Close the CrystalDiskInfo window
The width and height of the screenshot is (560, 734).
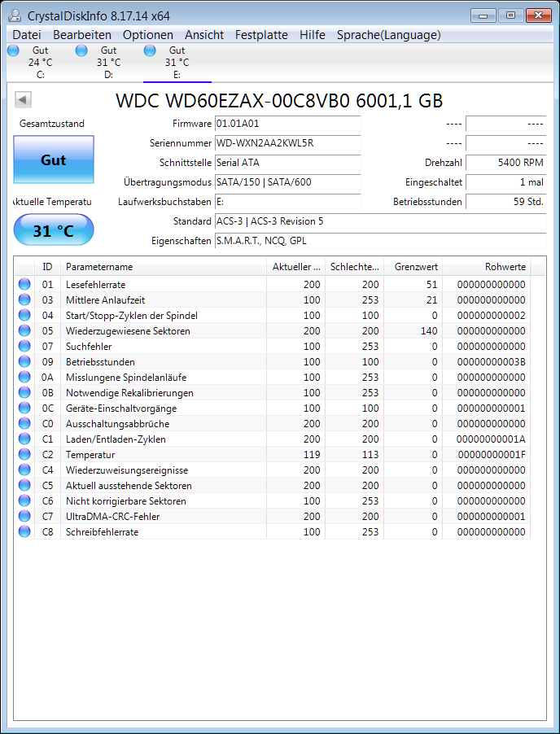pyautogui.click(x=539, y=15)
